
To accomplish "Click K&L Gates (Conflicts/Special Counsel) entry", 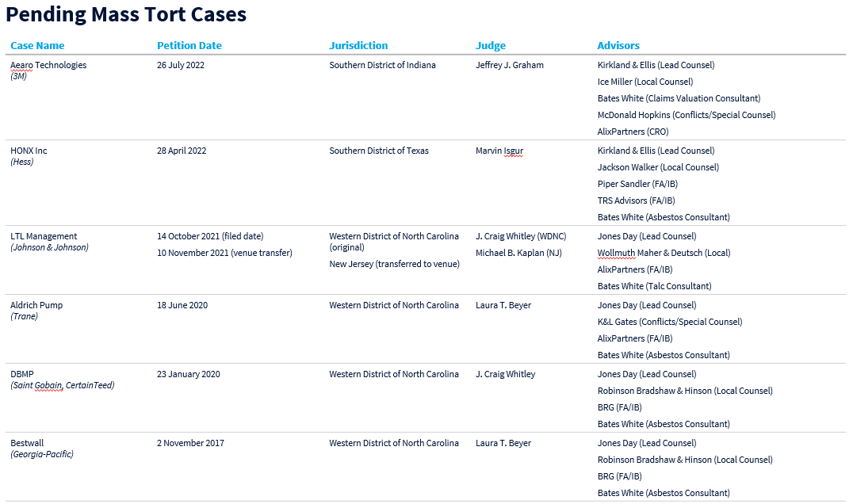I will [x=670, y=322].
